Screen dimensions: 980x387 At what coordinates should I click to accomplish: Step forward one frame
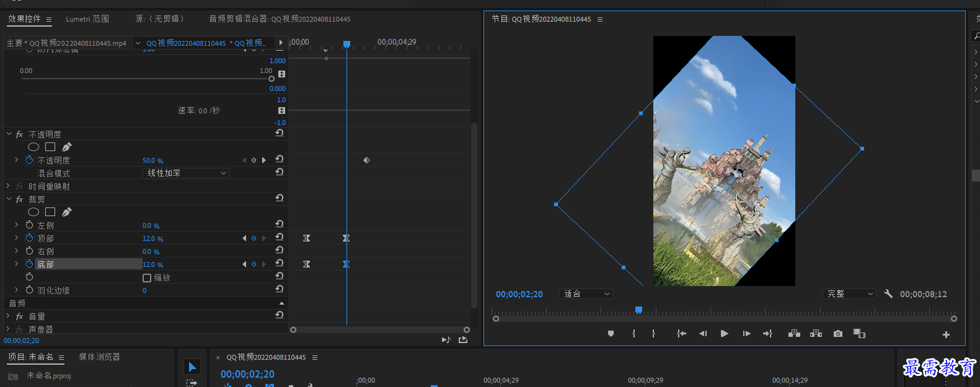[x=746, y=334]
